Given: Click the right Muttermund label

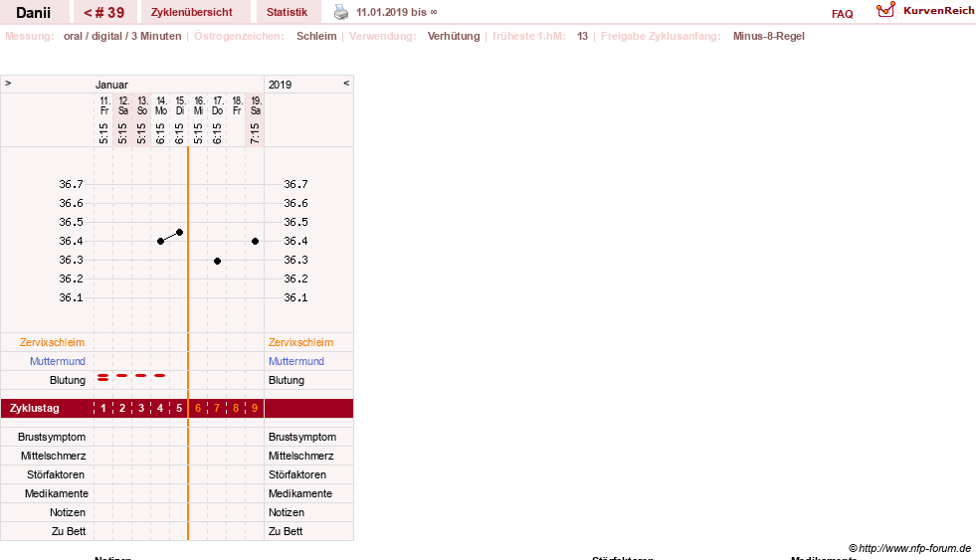Looking at the screenshot, I should [296, 361].
